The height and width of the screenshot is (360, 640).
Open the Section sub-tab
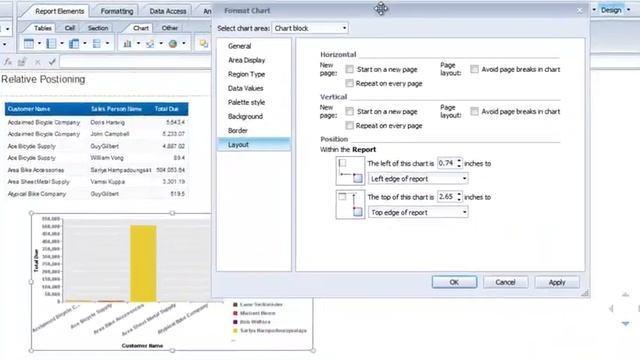coord(98,28)
